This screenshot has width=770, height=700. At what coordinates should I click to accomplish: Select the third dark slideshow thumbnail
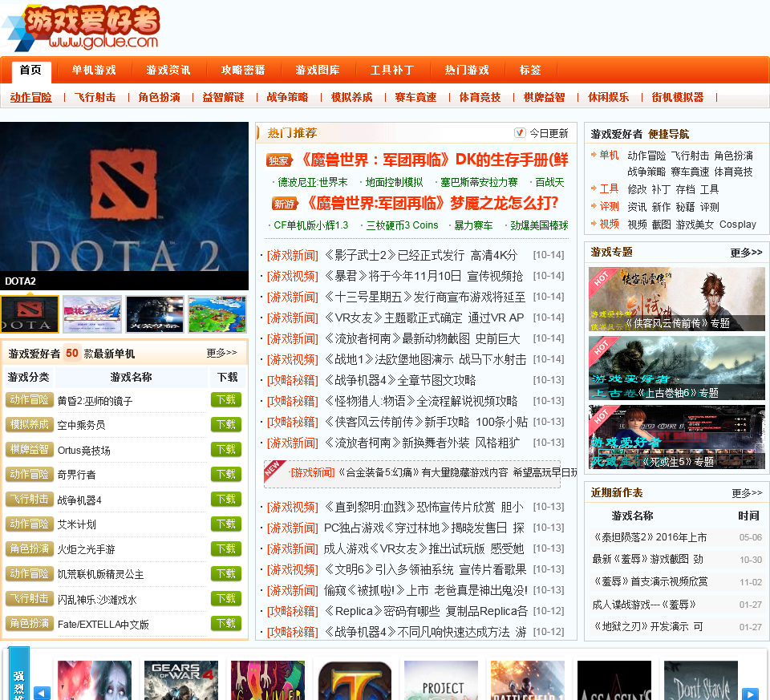pyautogui.click(x=155, y=314)
